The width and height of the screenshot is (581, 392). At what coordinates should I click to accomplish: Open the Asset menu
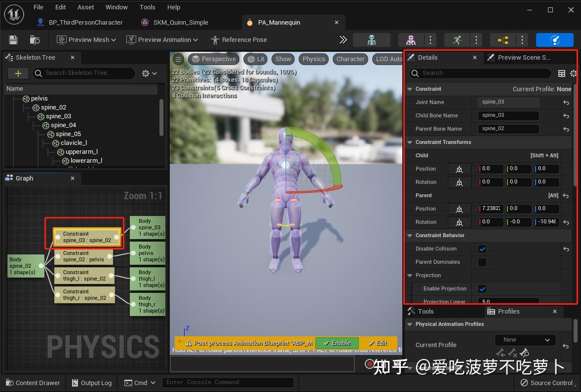click(x=85, y=7)
